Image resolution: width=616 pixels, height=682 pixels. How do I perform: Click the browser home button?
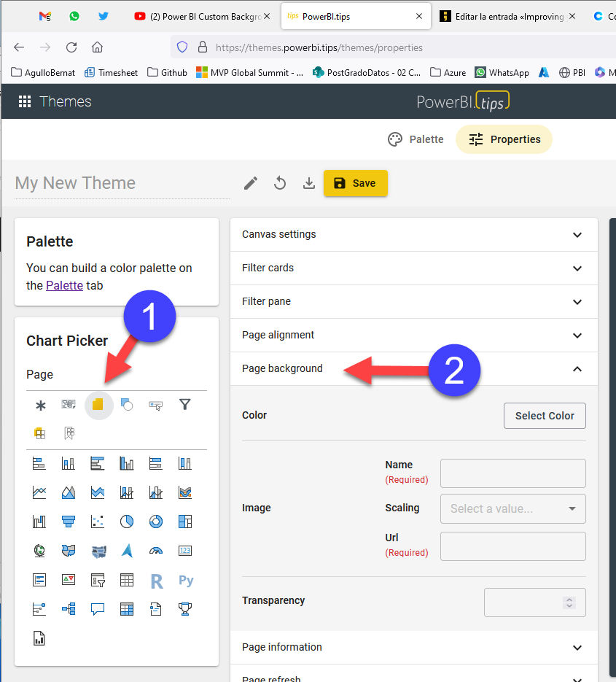[x=98, y=47]
